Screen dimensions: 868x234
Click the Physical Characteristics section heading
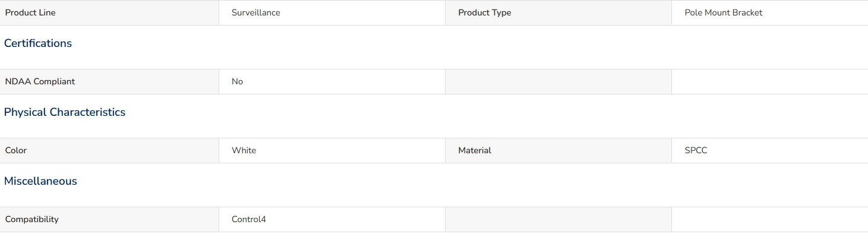point(65,112)
